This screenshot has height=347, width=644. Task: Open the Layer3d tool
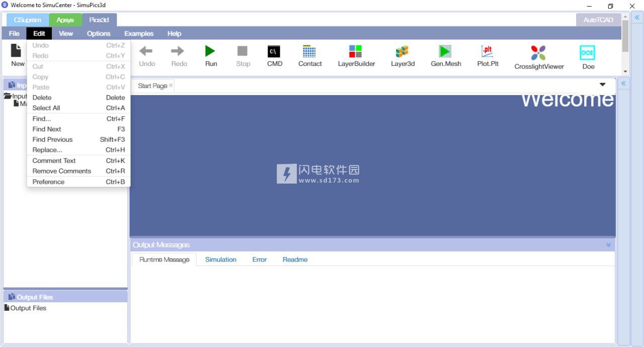point(402,52)
